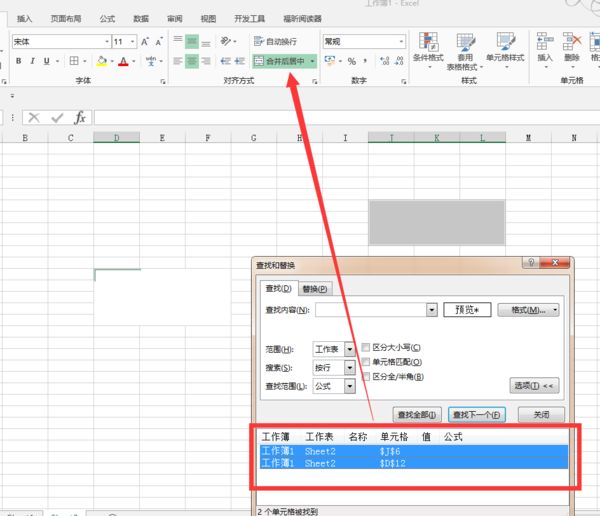Click the 查找下一个 button
The width and height of the screenshot is (600, 516).
click(476, 415)
